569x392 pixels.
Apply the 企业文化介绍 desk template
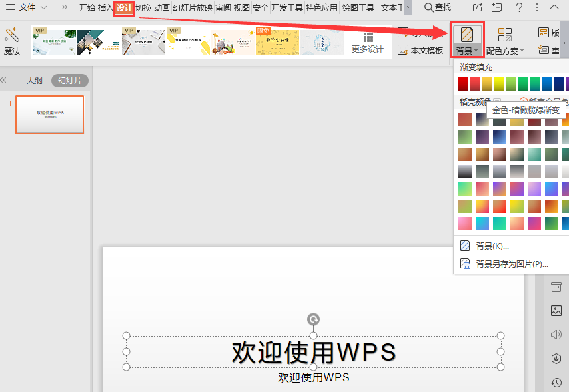pos(143,41)
